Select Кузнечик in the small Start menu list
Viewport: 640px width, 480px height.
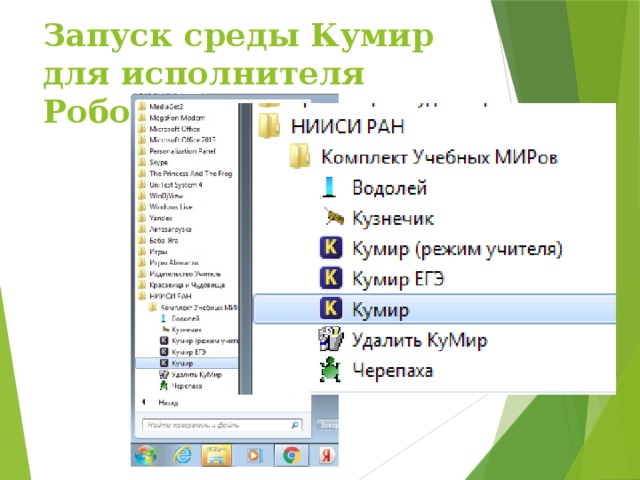[x=186, y=329]
